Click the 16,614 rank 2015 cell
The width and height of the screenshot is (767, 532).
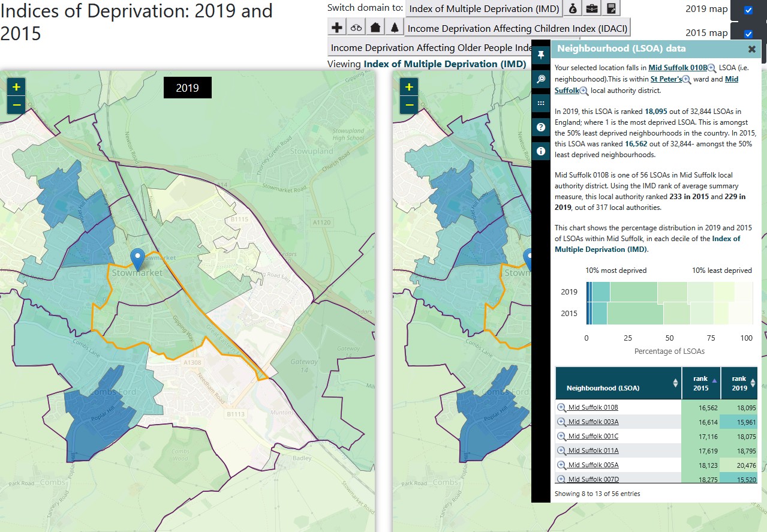(x=701, y=422)
